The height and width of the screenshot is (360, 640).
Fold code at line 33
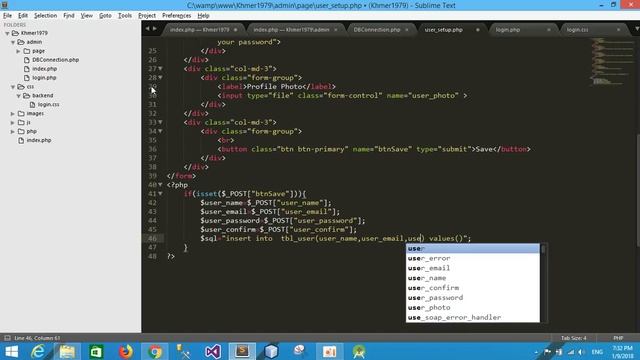pyautogui.click(x=160, y=122)
